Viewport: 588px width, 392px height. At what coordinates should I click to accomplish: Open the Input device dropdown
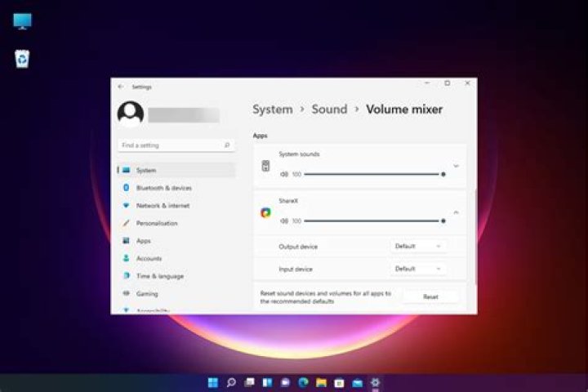418,269
